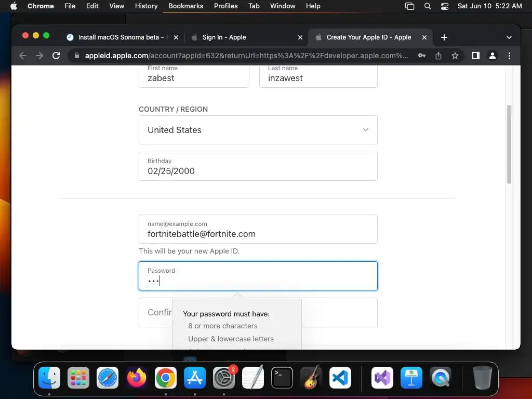
Task: Click the date and time
Action: pos(489,6)
